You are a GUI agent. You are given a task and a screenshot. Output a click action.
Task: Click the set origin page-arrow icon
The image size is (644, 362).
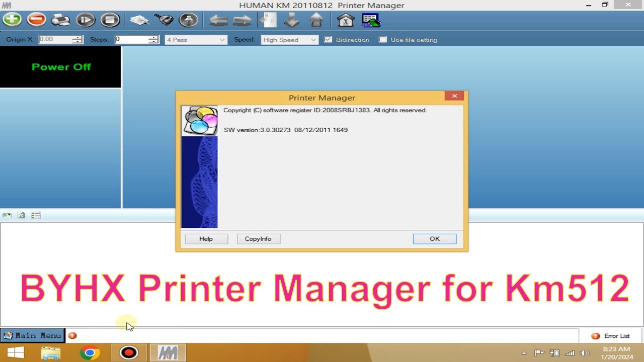(267, 20)
